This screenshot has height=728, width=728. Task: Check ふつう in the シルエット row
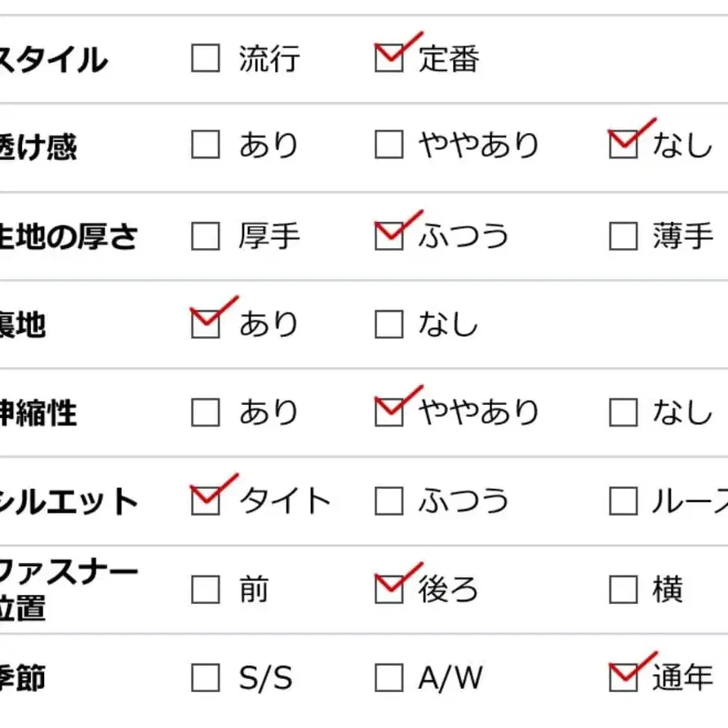click(389, 501)
